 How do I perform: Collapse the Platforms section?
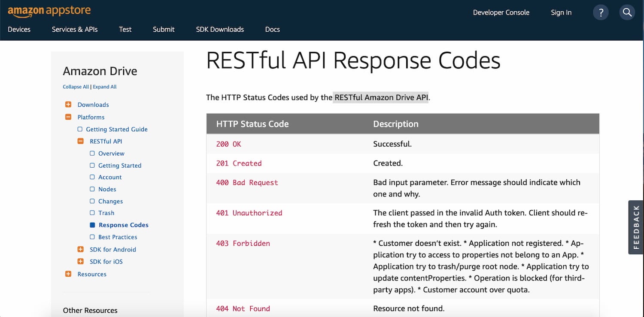tap(68, 116)
